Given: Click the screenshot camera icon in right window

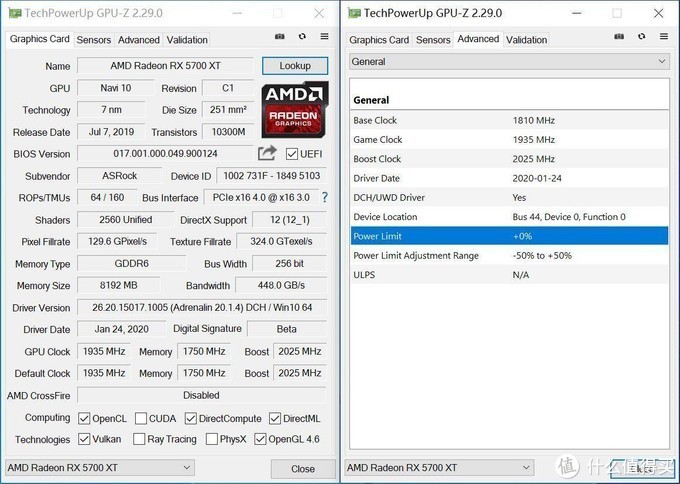Looking at the screenshot, I should (x=619, y=37).
